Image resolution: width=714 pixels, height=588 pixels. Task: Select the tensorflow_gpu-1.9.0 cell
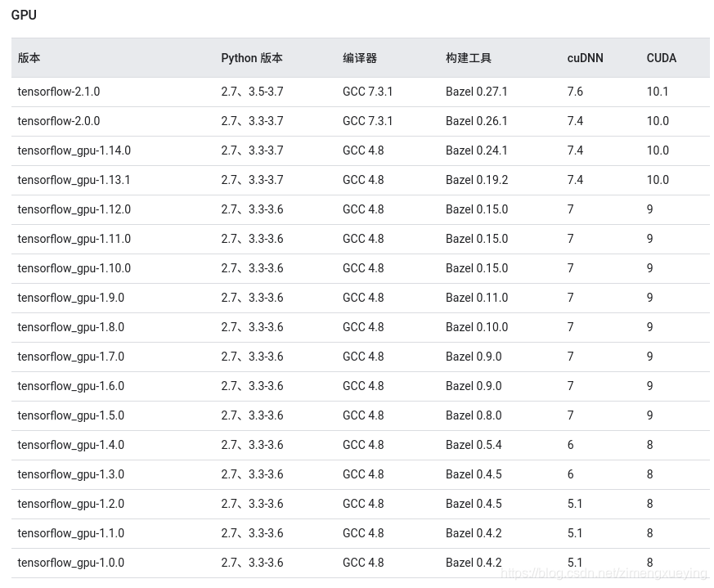[71, 298]
